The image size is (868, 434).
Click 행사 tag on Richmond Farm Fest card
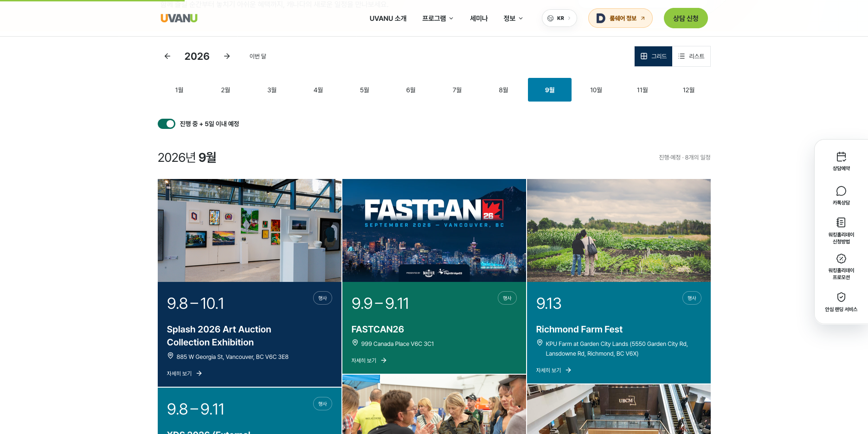(692, 298)
